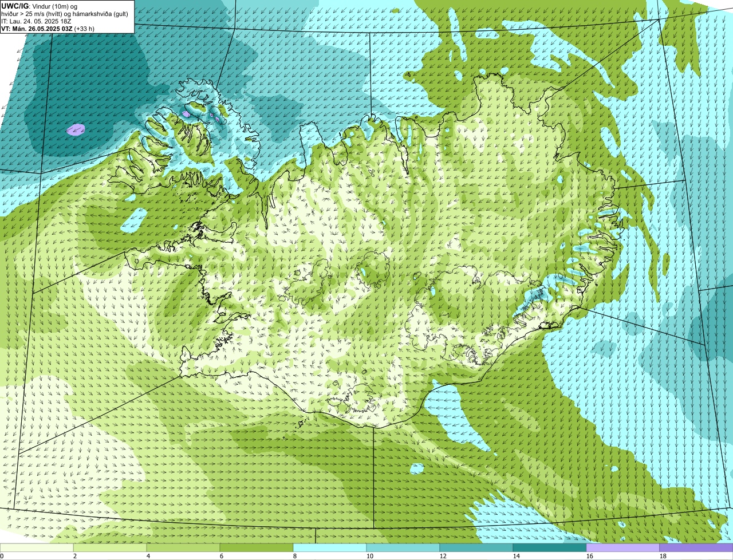Click the 2–4 m/s light green legend segment

click(110, 547)
